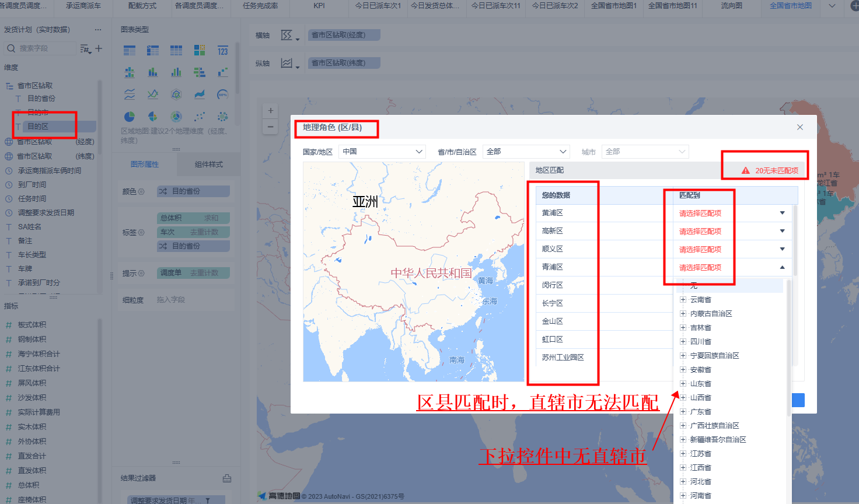
Task: Select the rose chart type icon
Action: click(x=153, y=117)
